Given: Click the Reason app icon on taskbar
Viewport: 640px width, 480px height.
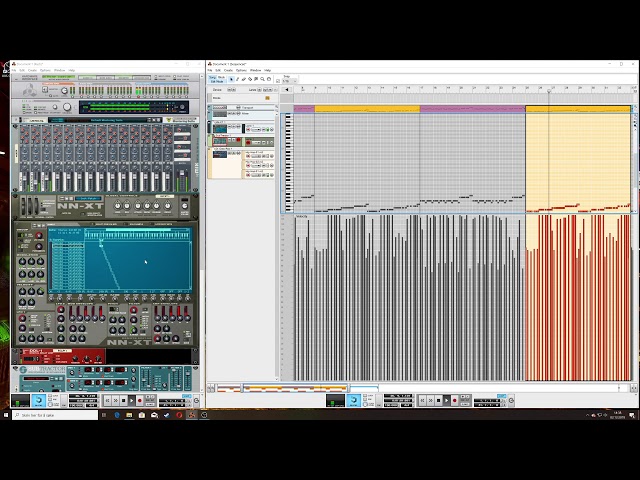Looking at the screenshot, I should pyautogui.click(x=191, y=415).
